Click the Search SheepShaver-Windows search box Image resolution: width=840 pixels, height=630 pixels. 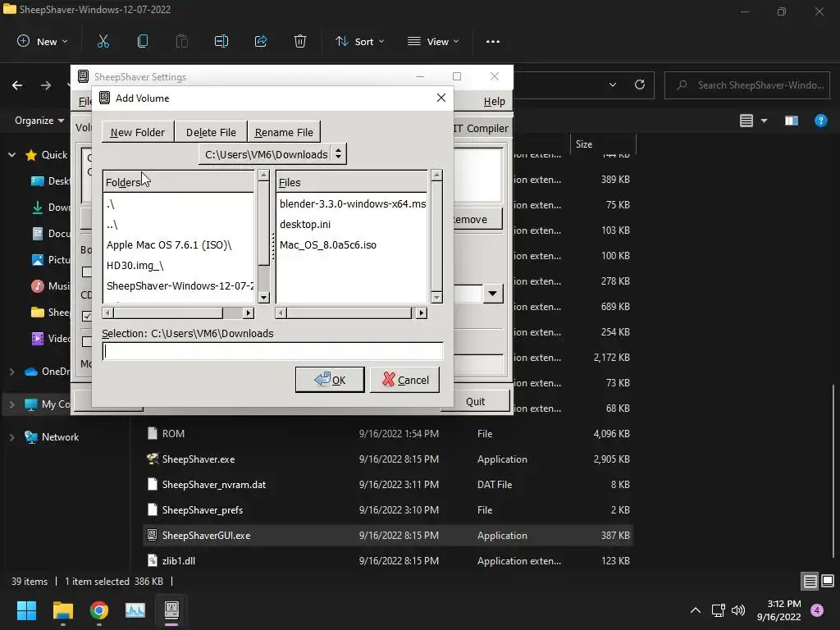746,84
